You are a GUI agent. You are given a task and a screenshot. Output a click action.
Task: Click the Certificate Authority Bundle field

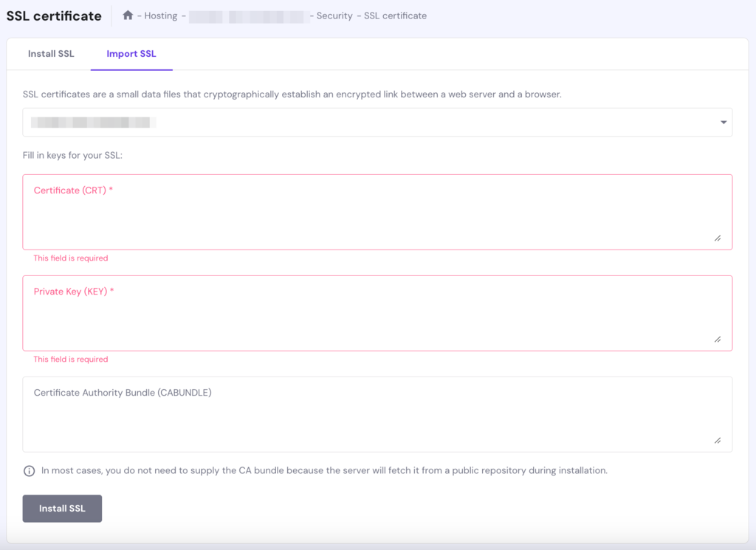(x=378, y=414)
